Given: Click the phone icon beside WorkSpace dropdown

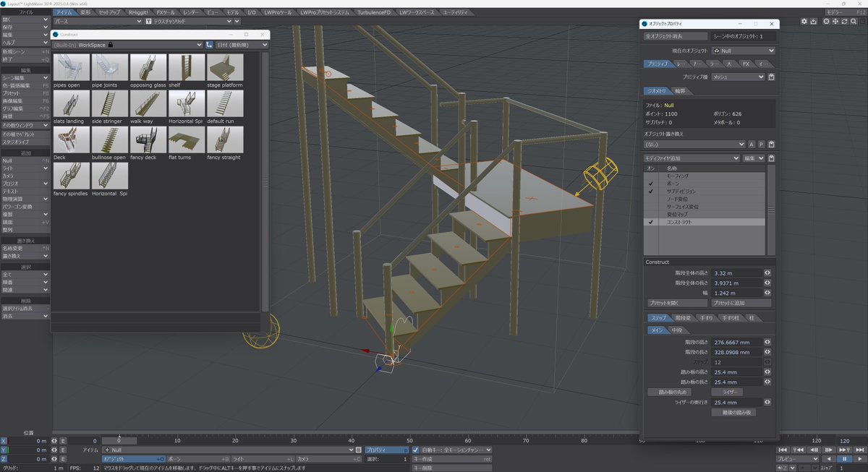Looking at the screenshot, I should click(210, 45).
